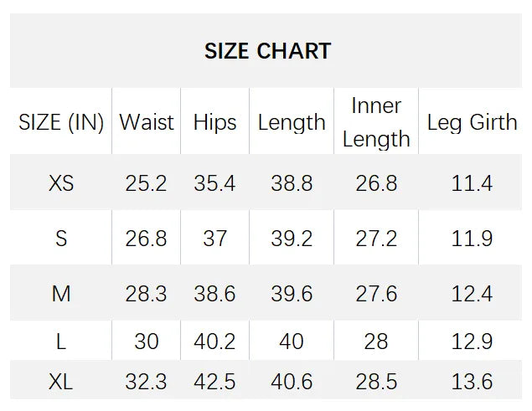Click the SIZE CHART title

[x=267, y=50]
